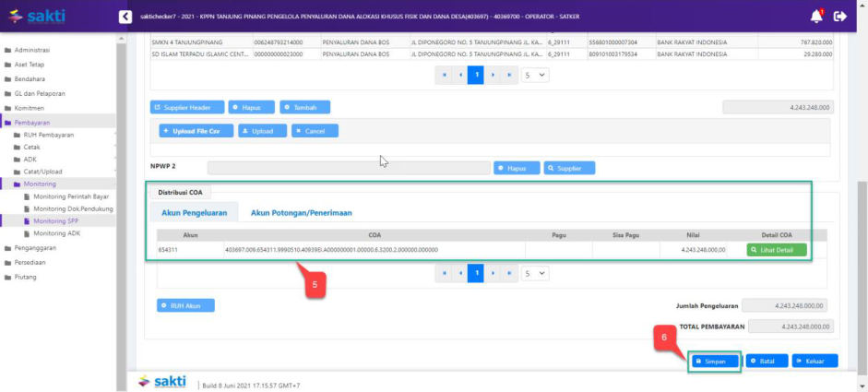Switch to Akun Potongan/Penerimaan tab
The width and height of the screenshot is (868, 392).
click(x=301, y=212)
